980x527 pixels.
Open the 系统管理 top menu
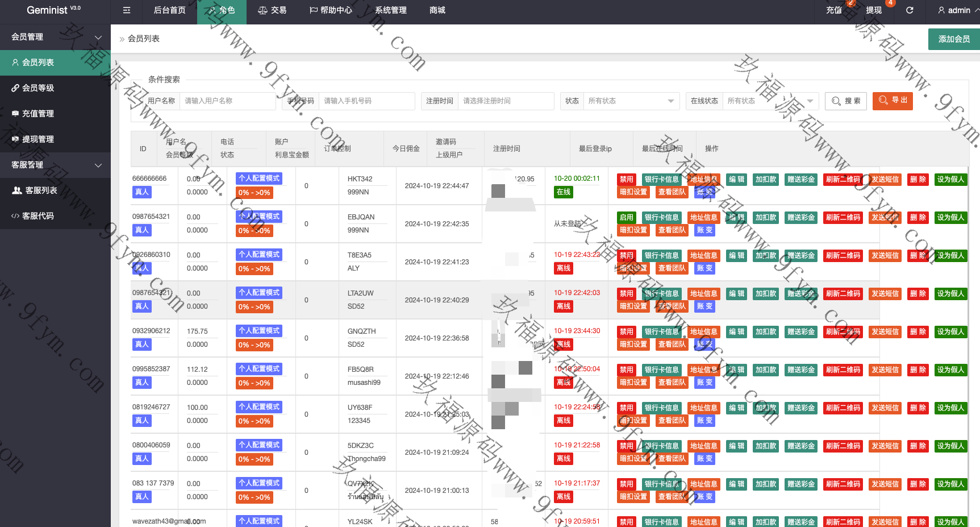click(x=390, y=10)
